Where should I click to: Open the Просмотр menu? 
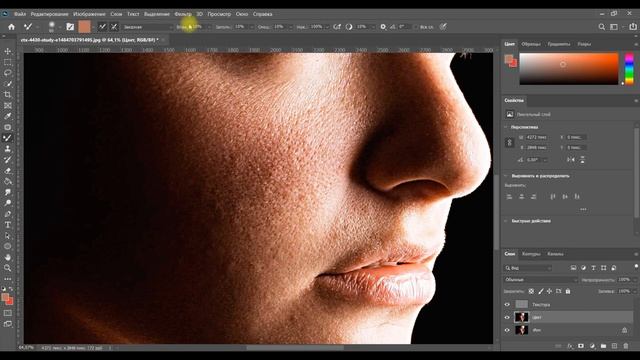(x=219, y=14)
